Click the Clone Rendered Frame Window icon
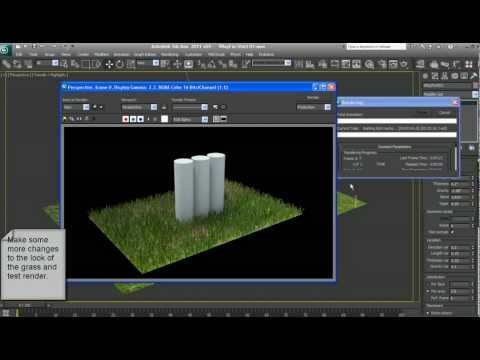480x360 pixels. 79,119
